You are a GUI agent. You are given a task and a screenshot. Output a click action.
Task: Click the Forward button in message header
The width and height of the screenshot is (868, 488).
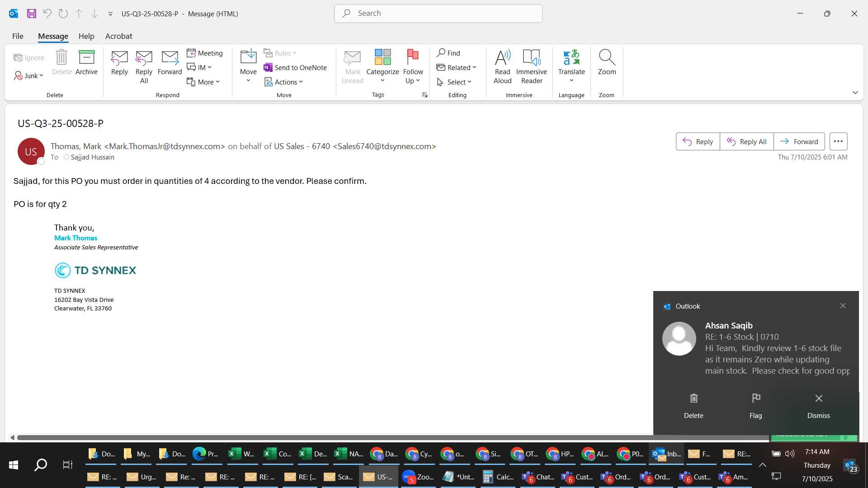point(799,141)
